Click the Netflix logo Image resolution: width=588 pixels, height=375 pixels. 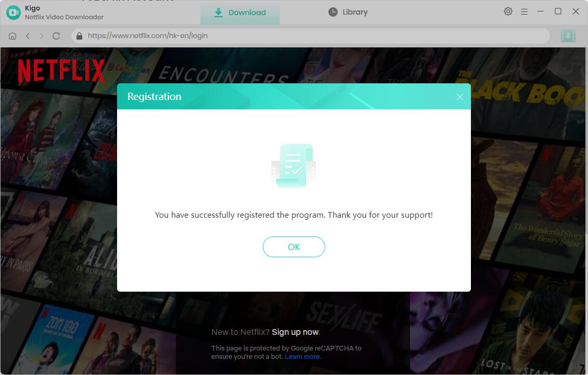tap(61, 70)
